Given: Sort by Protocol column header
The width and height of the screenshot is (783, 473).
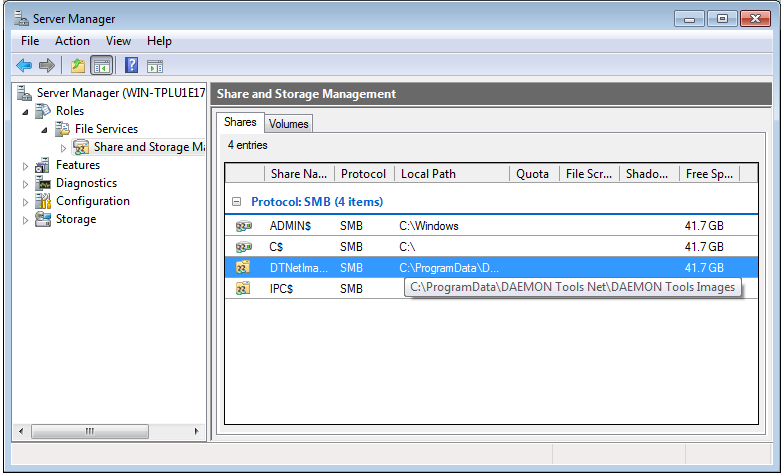Looking at the screenshot, I should [364, 174].
